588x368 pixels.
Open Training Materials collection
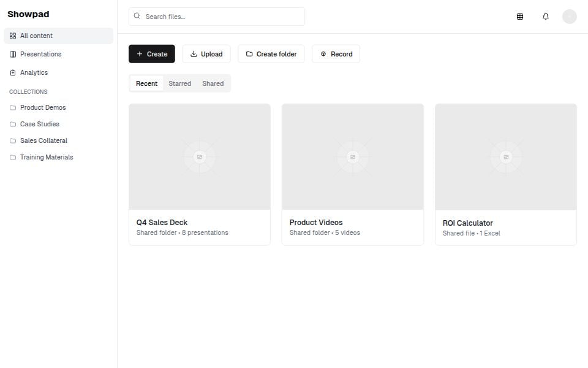click(46, 157)
